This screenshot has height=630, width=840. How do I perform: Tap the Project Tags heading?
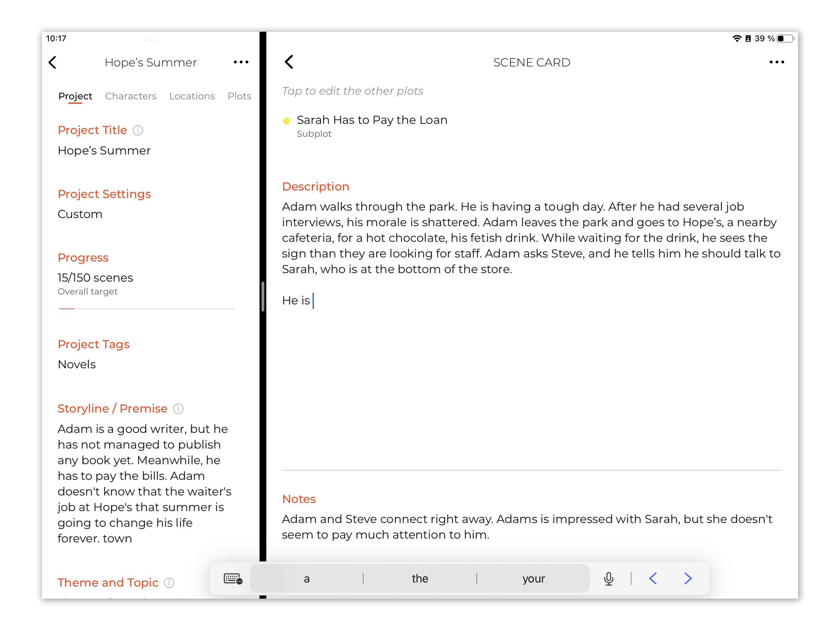(x=93, y=344)
